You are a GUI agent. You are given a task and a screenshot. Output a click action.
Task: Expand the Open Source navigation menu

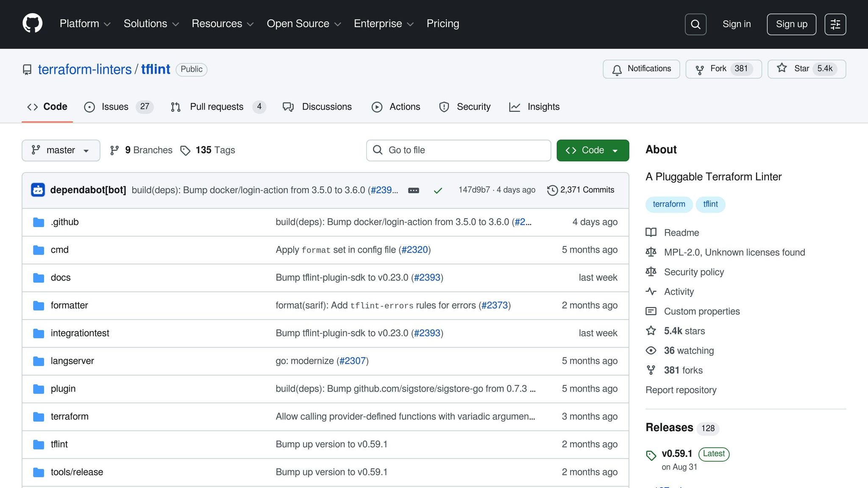coord(303,24)
